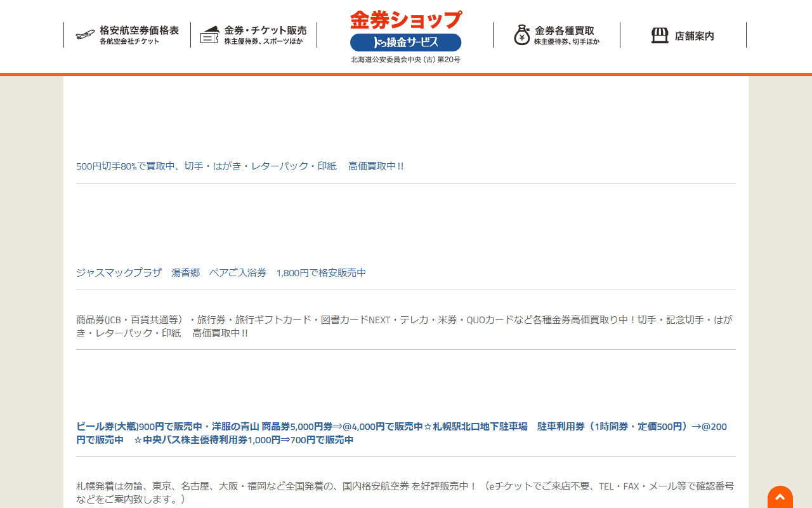Open the 店舗案内 menu item
This screenshot has height=508, width=812.
tap(683, 35)
